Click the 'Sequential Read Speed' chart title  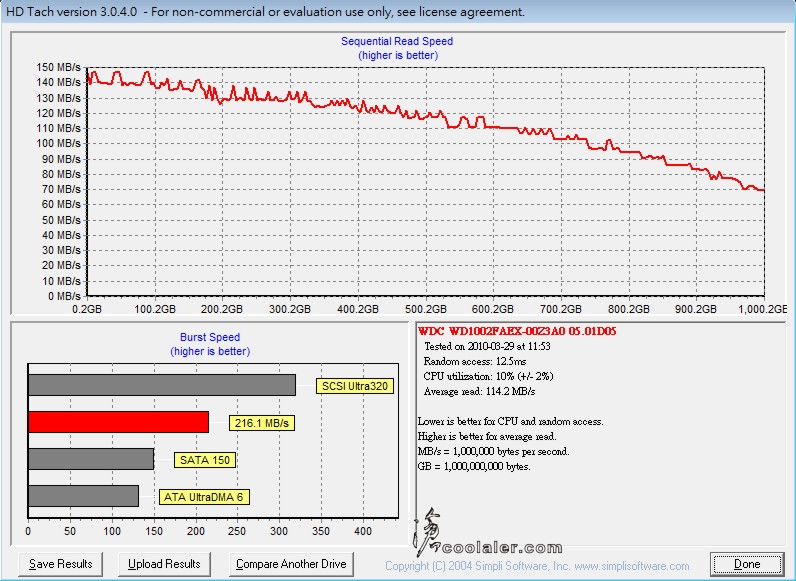coord(397,41)
